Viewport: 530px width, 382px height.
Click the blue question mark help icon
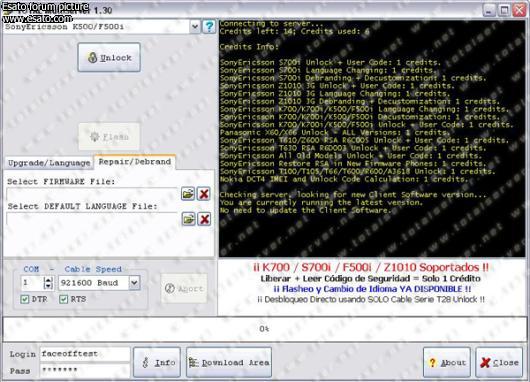[209, 26]
